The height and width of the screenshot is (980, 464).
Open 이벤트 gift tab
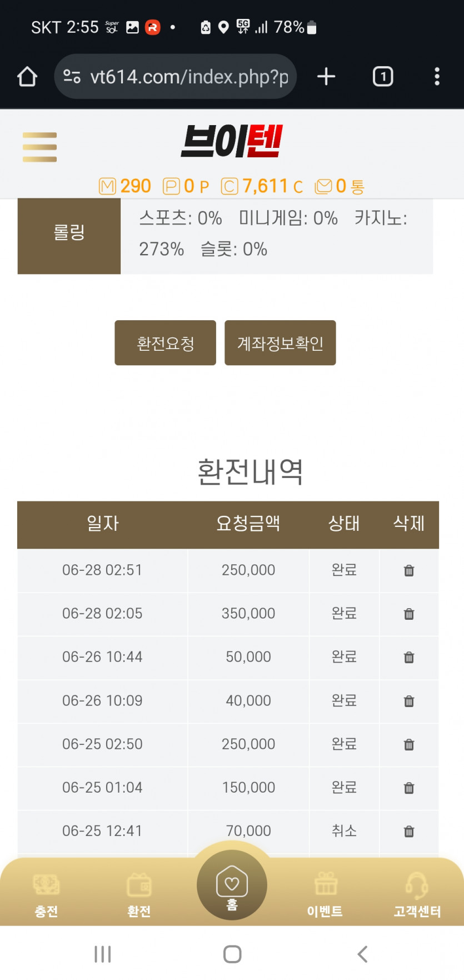325,895
